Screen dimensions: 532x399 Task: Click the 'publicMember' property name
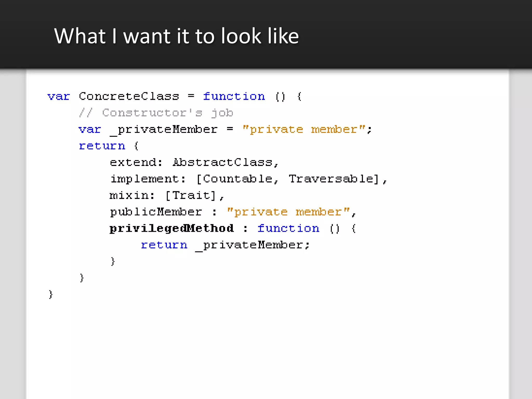click(x=156, y=212)
